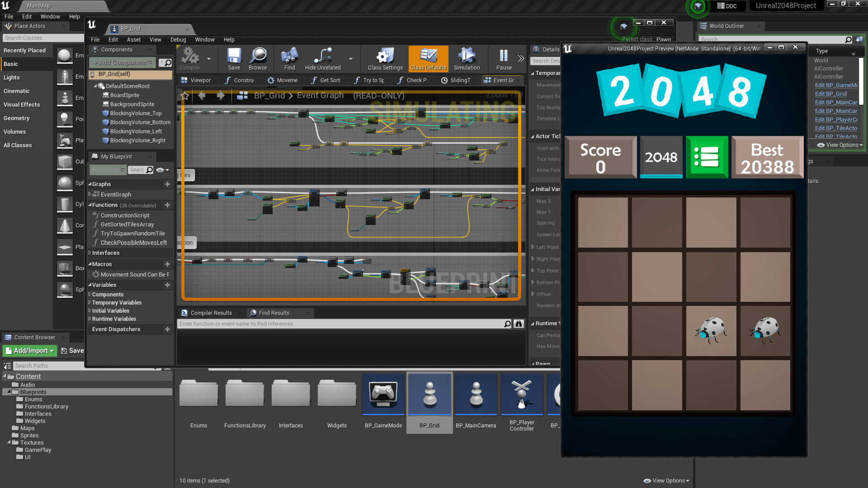The image size is (868, 488).
Task: Open View Options in World Outliner
Action: (x=840, y=145)
